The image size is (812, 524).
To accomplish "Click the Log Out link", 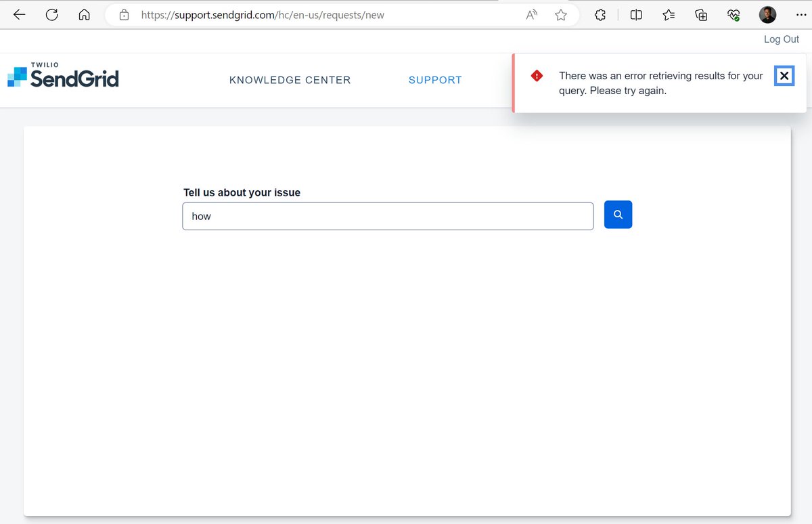I will (x=782, y=39).
